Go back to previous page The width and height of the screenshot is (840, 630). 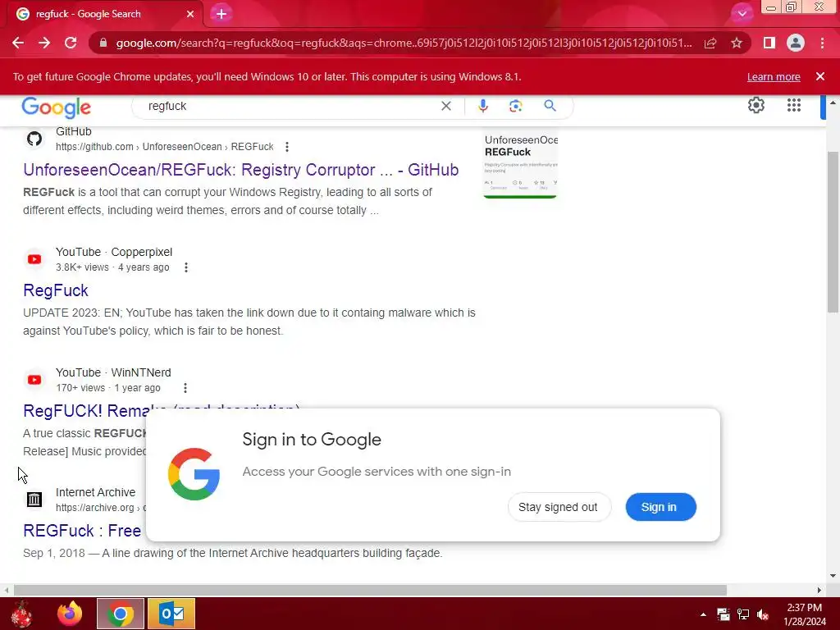click(x=18, y=43)
